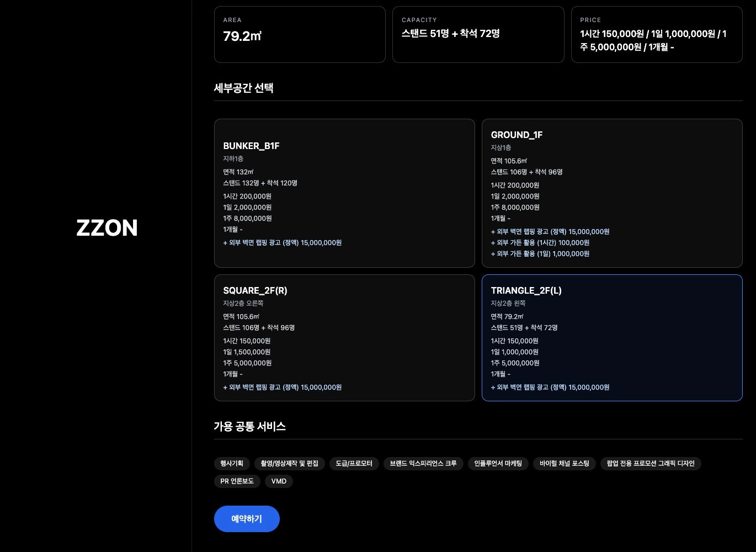Click 1주 8,000,000원 in the GROUND_1F card

tap(515, 208)
